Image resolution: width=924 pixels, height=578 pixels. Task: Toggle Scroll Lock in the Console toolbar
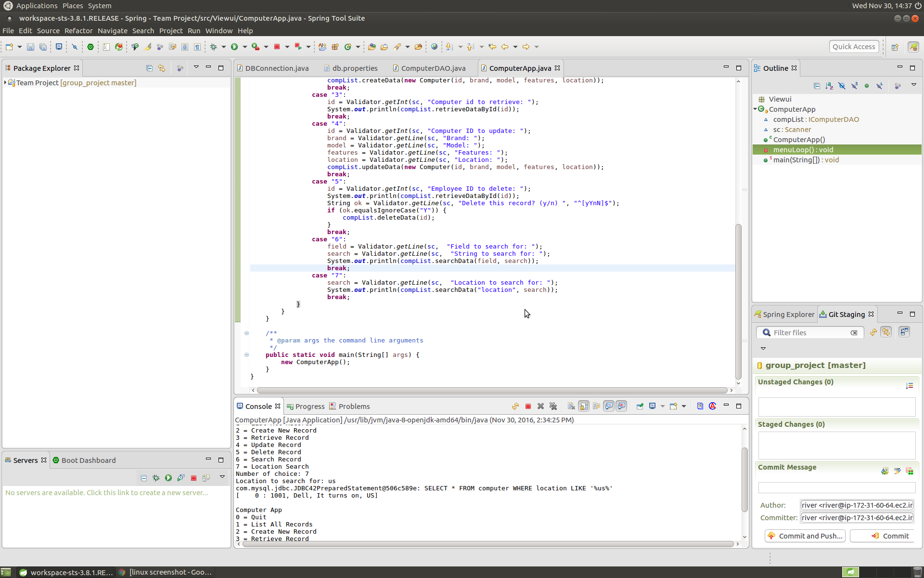584,406
